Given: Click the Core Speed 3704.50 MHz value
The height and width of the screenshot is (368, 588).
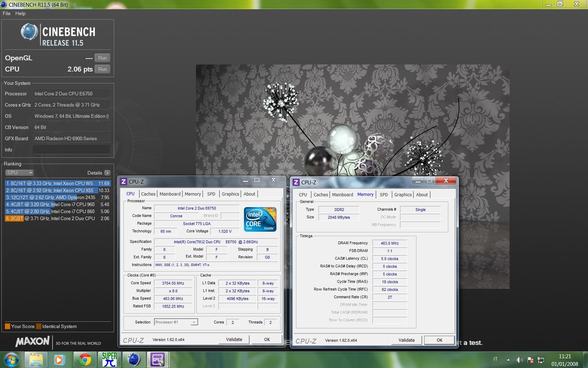Looking at the screenshot, I should (173, 283).
